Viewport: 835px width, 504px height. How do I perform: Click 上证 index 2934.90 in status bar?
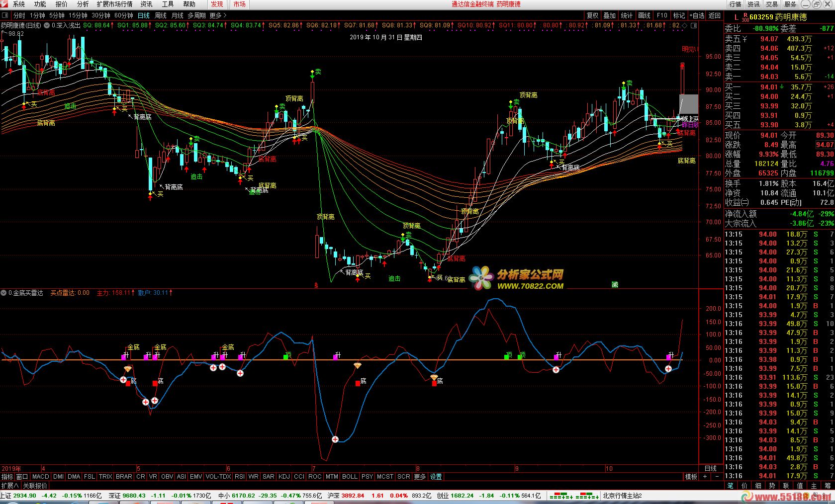click(x=18, y=496)
